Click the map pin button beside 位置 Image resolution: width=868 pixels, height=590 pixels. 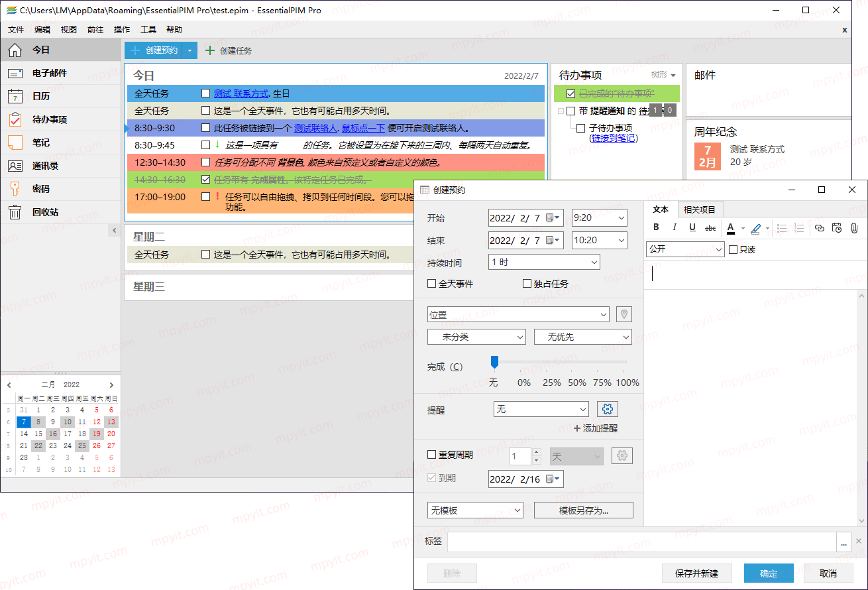(624, 314)
